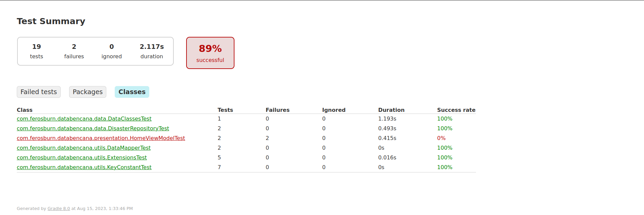Click the Class column header

click(x=24, y=110)
